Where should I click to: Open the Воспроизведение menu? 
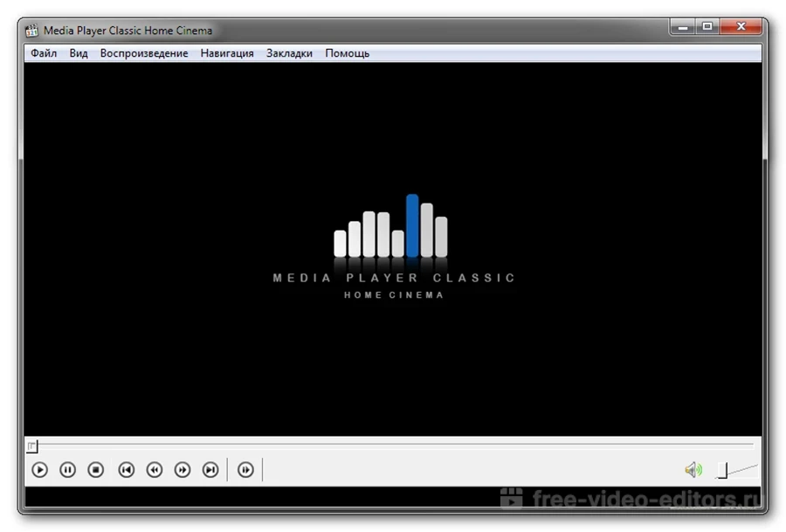tap(144, 53)
